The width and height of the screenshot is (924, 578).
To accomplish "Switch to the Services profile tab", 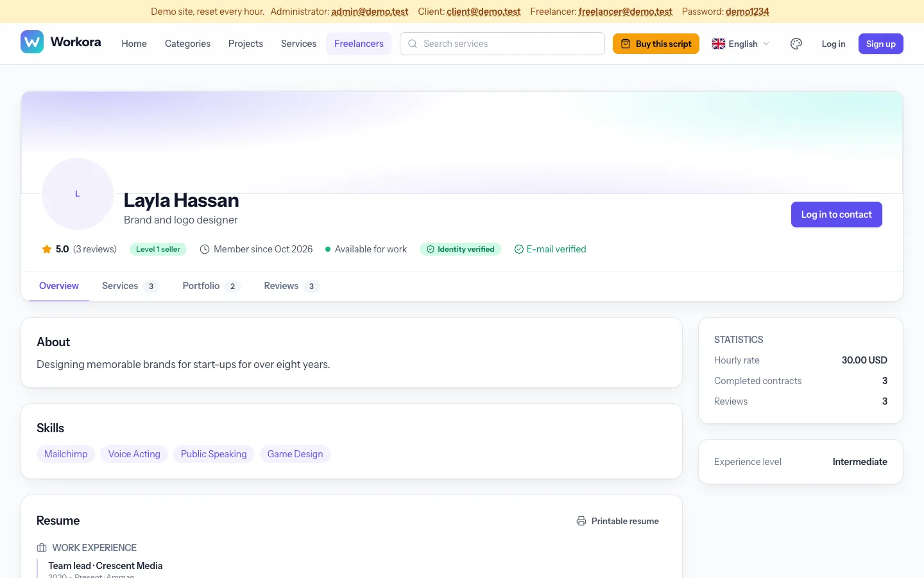I will click(130, 286).
